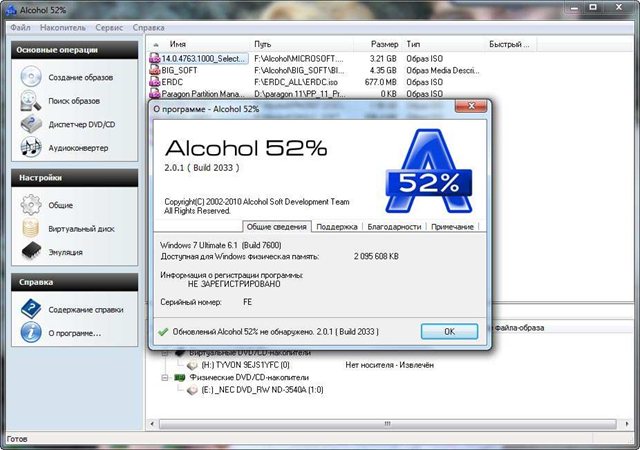Open the Справка menu

149,28
